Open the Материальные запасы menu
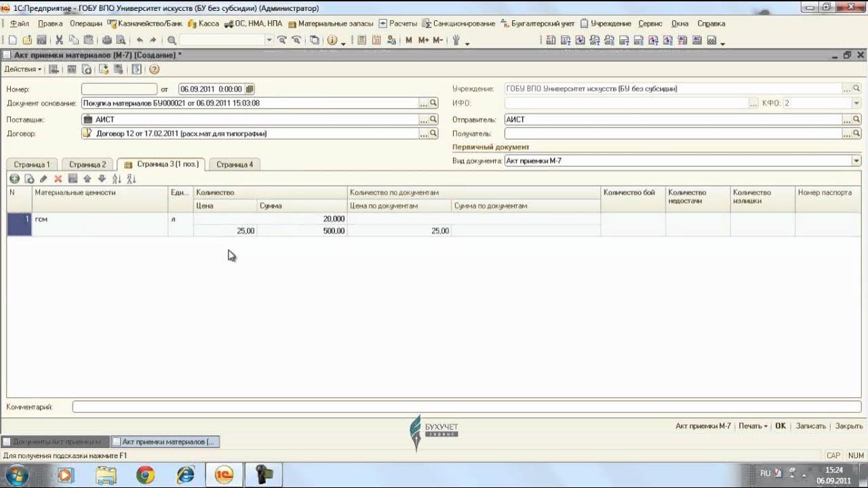The image size is (868, 488). pyautogui.click(x=331, y=23)
